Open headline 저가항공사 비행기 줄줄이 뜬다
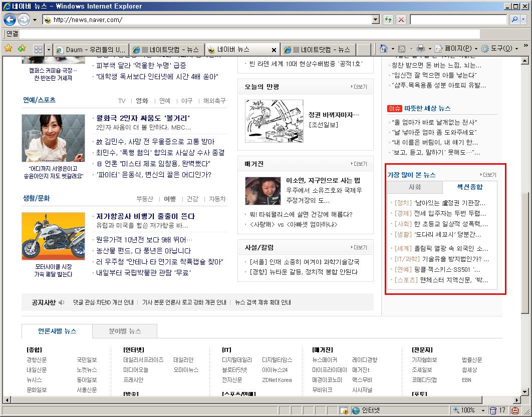Screen dimensions: 532x417 click(146, 216)
